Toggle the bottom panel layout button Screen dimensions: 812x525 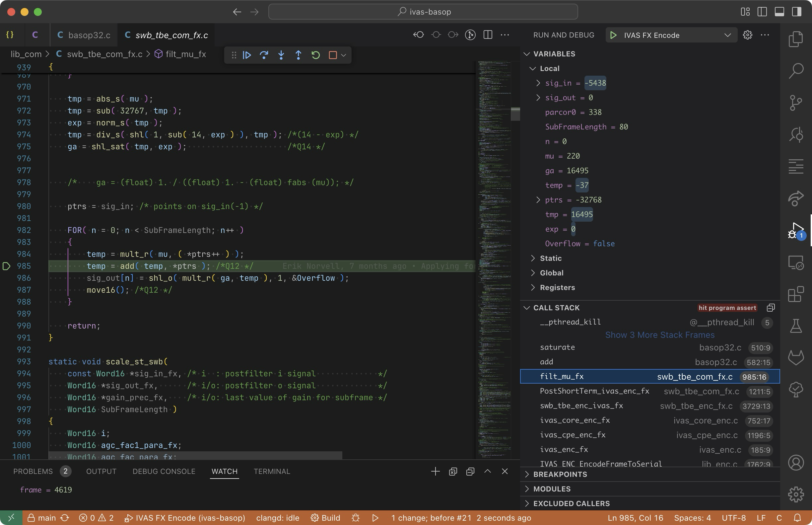pyautogui.click(x=779, y=12)
